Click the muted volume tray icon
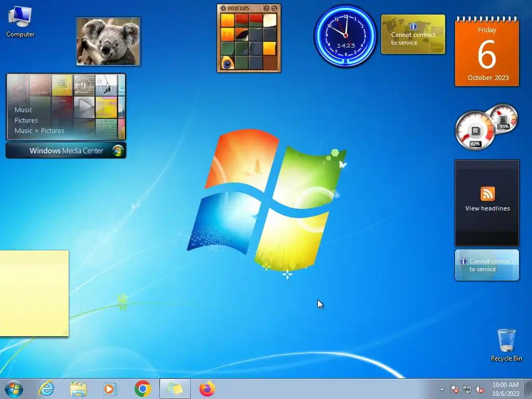This screenshot has width=532, height=399. [x=480, y=389]
